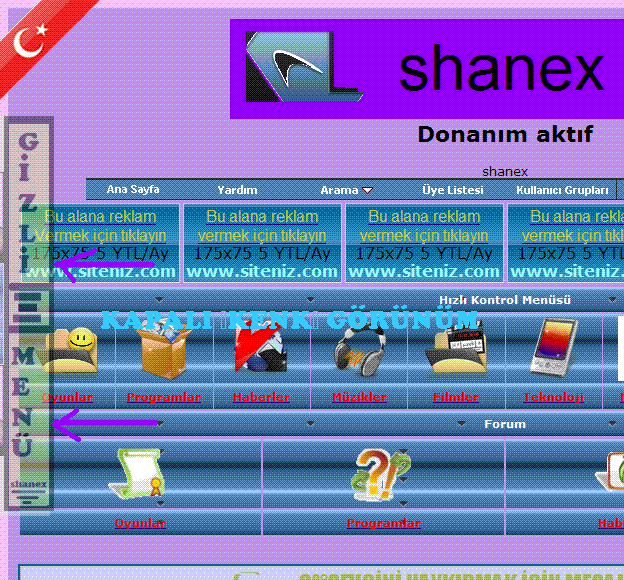Open Kullanıcı Grupları in navigation bar
This screenshot has width=624, height=580.
(x=562, y=190)
